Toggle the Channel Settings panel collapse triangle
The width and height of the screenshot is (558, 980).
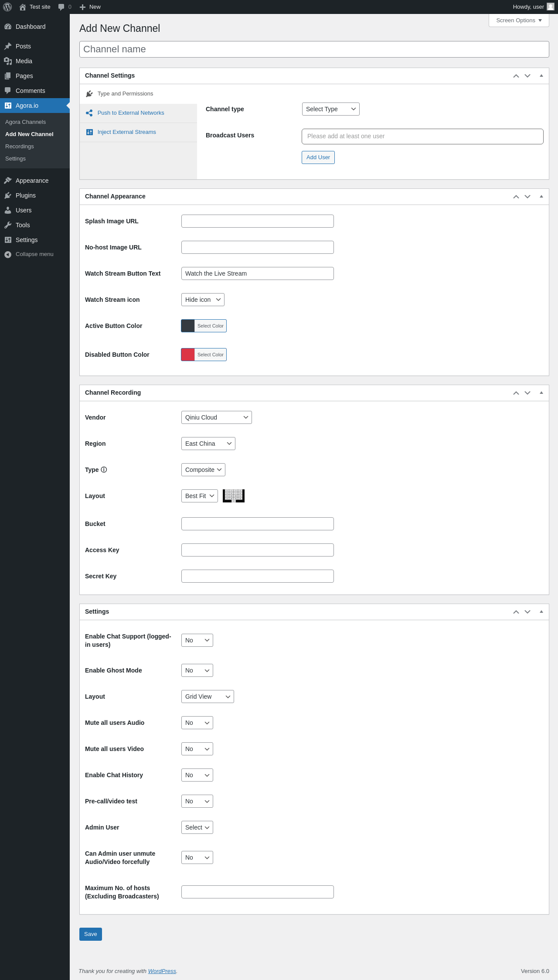541,76
